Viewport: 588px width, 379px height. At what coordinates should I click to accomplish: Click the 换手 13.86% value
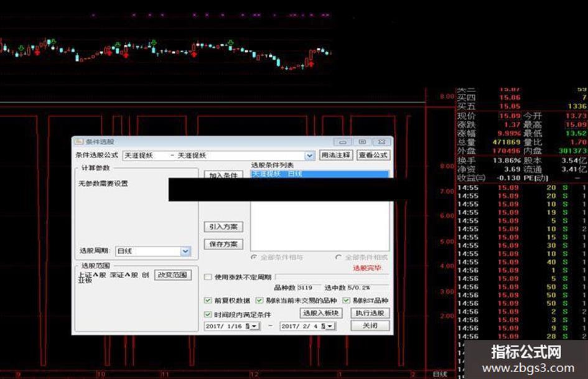click(506, 161)
